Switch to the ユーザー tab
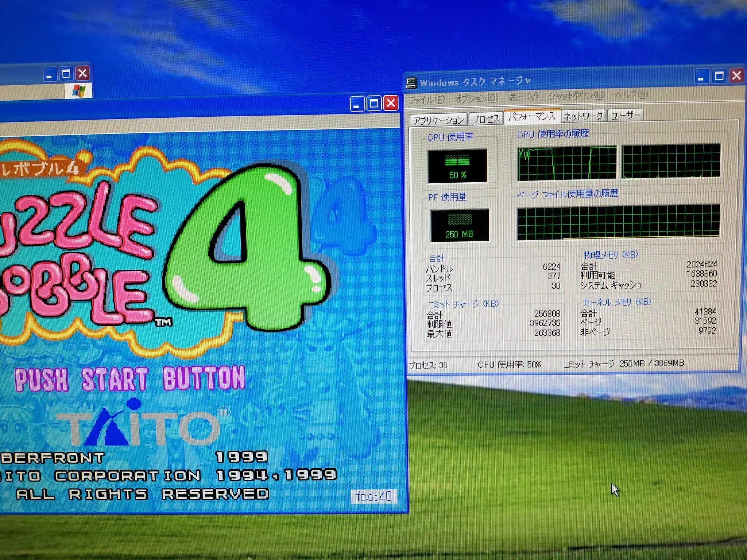Screen dimensions: 747x560 (x=626, y=115)
